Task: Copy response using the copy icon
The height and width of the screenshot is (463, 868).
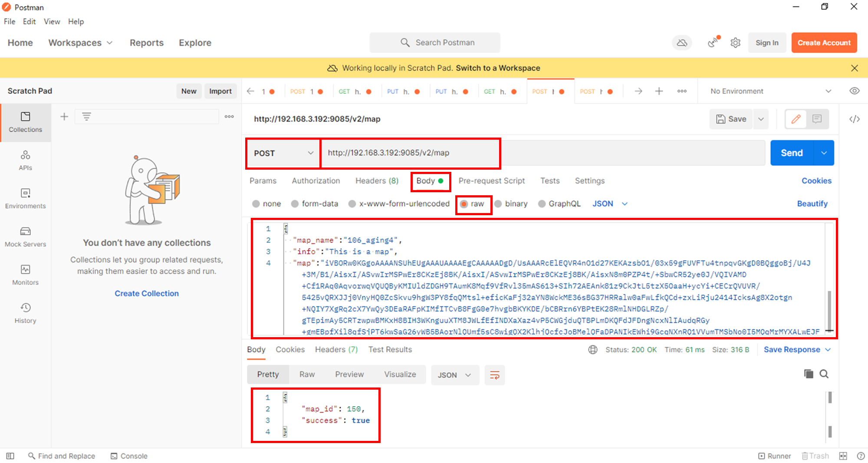Action: click(x=808, y=374)
